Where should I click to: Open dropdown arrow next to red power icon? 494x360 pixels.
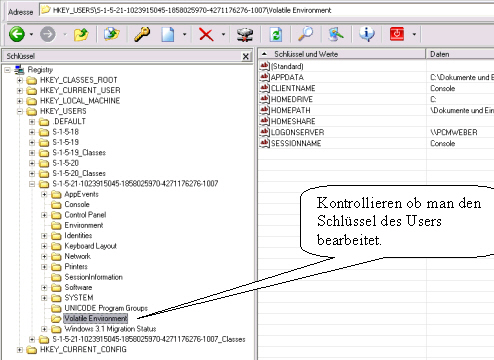pos(414,34)
